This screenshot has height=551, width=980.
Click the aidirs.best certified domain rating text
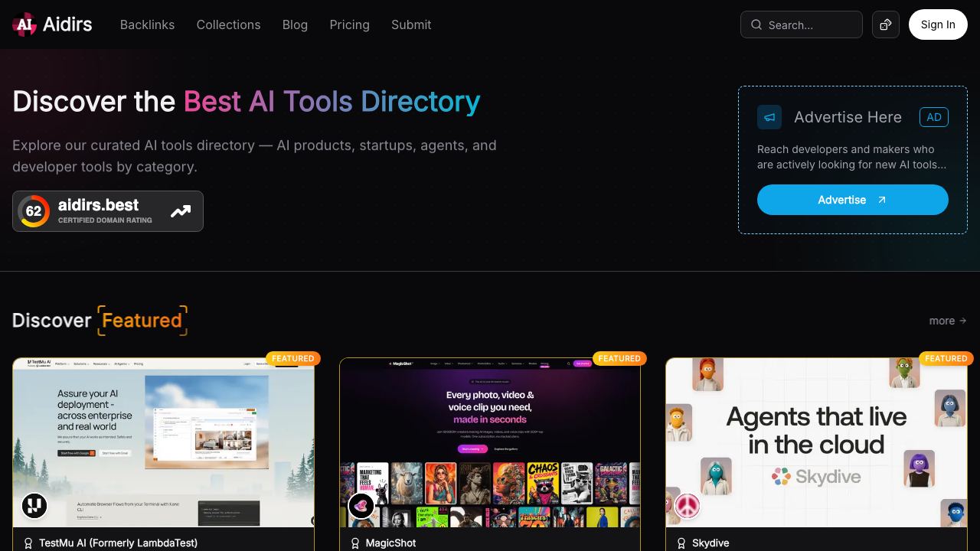[105, 211]
